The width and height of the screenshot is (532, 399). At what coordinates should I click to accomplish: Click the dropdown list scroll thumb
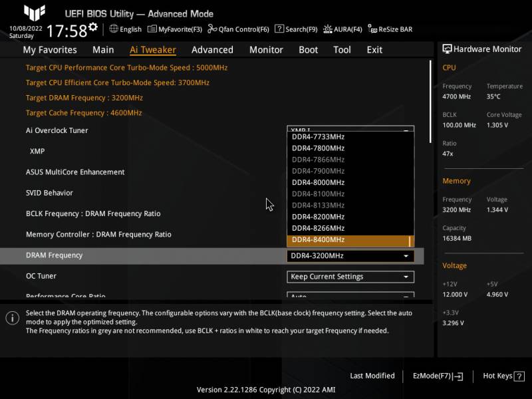tap(410, 241)
